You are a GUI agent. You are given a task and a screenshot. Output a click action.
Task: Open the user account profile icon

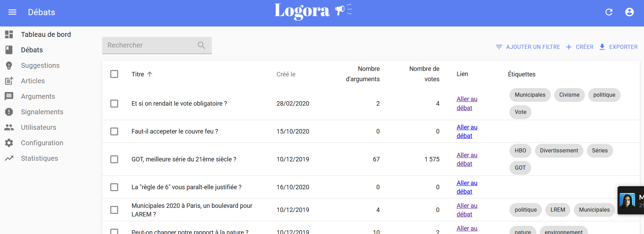[x=630, y=12]
